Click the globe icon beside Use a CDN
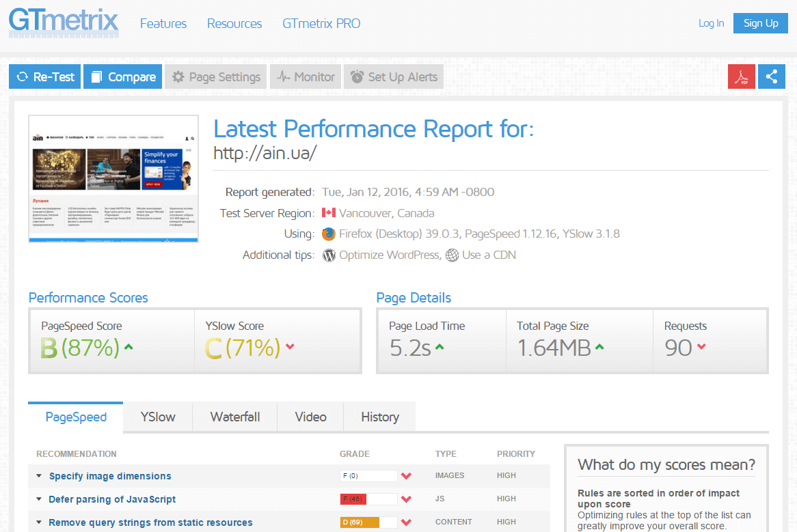 click(452, 255)
